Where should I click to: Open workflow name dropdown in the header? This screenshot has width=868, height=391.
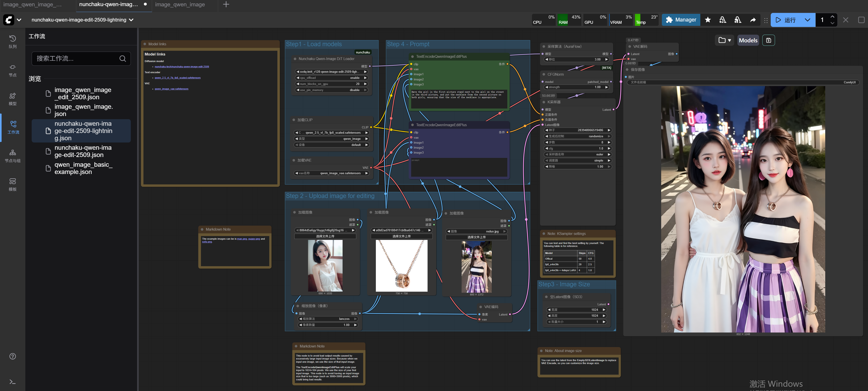coord(131,20)
